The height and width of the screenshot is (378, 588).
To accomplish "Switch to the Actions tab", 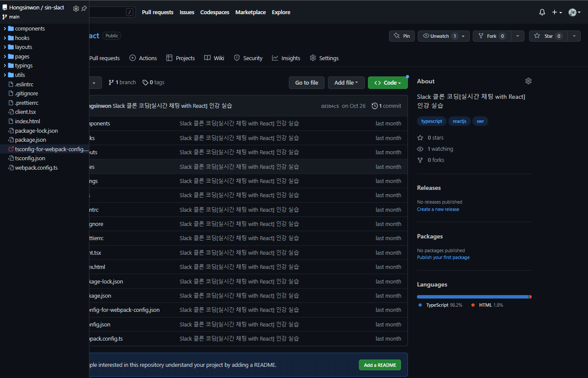I will 143,58.
